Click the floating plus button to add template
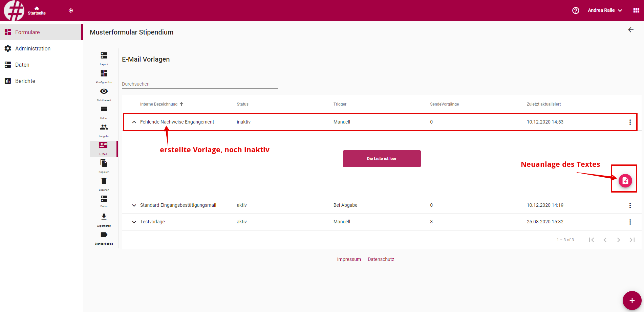Screen dimensions: 644x312 (x=632, y=300)
